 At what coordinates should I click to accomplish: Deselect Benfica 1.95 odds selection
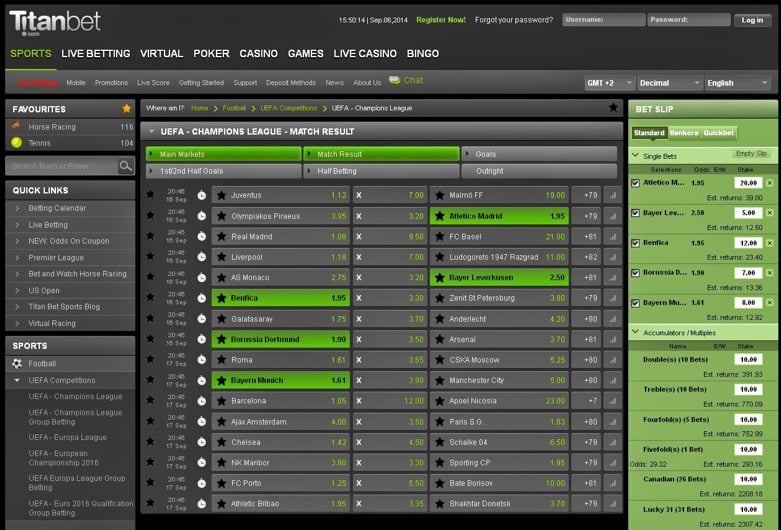(280, 298)
